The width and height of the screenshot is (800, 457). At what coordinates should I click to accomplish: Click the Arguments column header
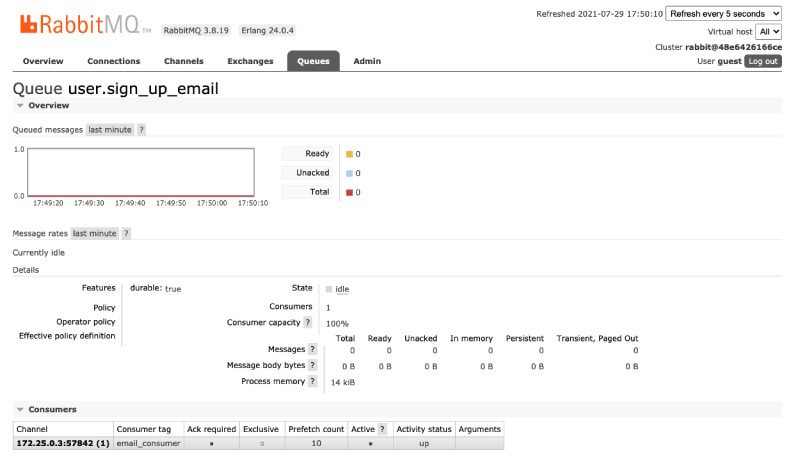pos(480,429)
